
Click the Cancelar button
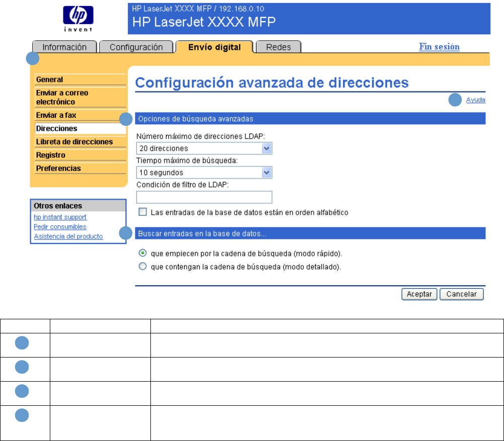click(x=461, y=294)
